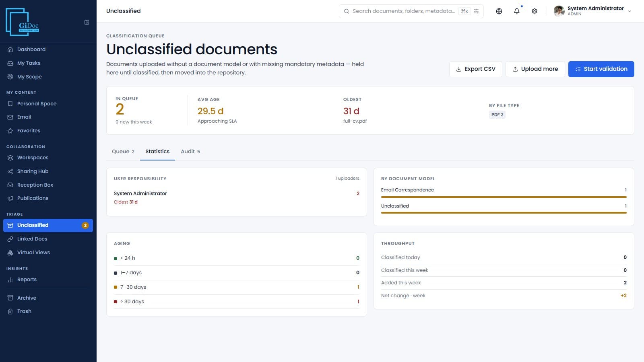The width and height of the screenshot is (644, 362).
Task: Click the '1–7 days' aging row
Action: click(x=237, y=273)
